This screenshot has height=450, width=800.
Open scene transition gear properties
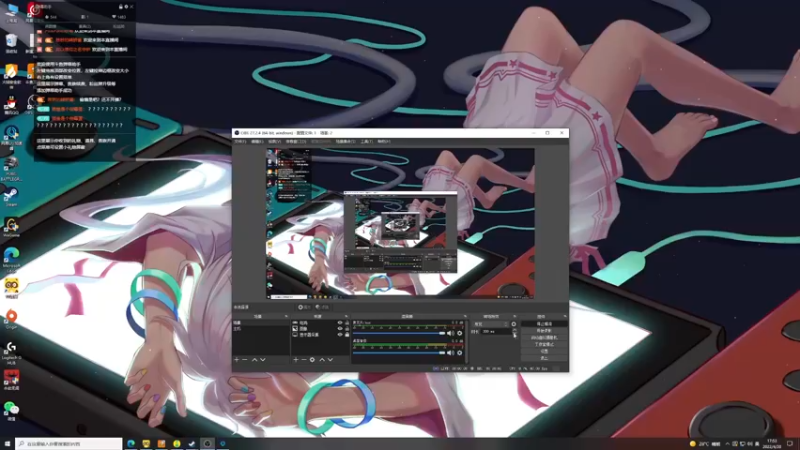(513, 324)
